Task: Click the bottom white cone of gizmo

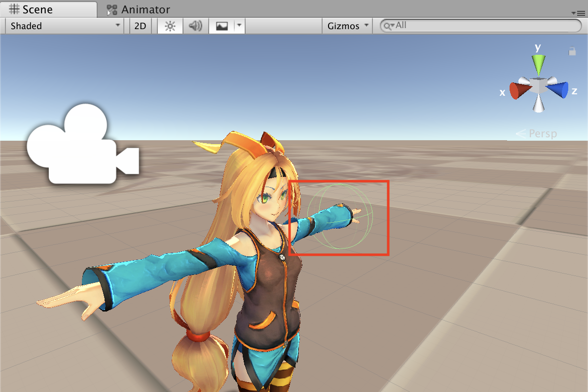Action: [539, 104]
